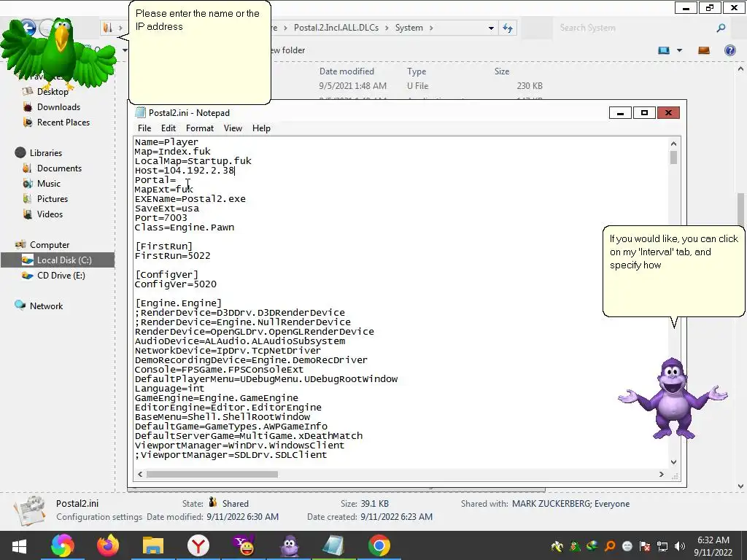Click the globe tray icon
This screenshot has width=747, height=560.
[592, 546]
